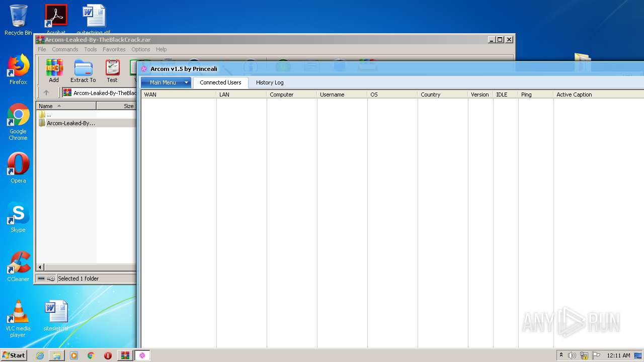Open the siteslet.rtf desktop file
Viewport: 644px width, 362px height.
56,316
